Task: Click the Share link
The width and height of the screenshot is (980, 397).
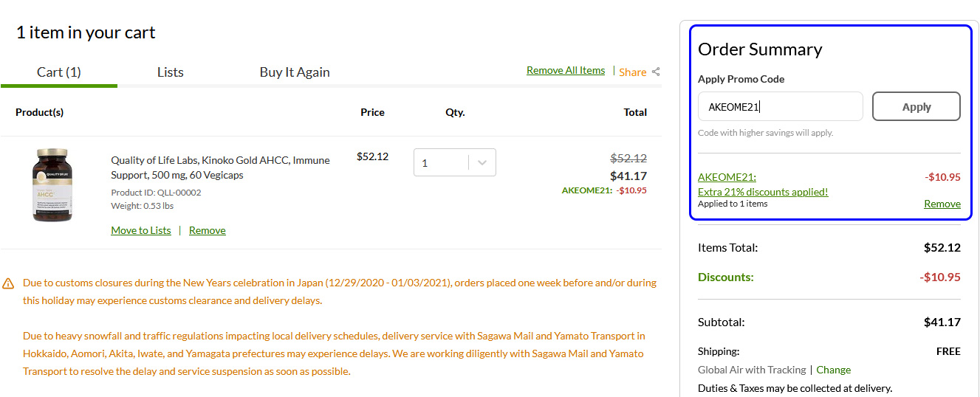Action: 633,72
